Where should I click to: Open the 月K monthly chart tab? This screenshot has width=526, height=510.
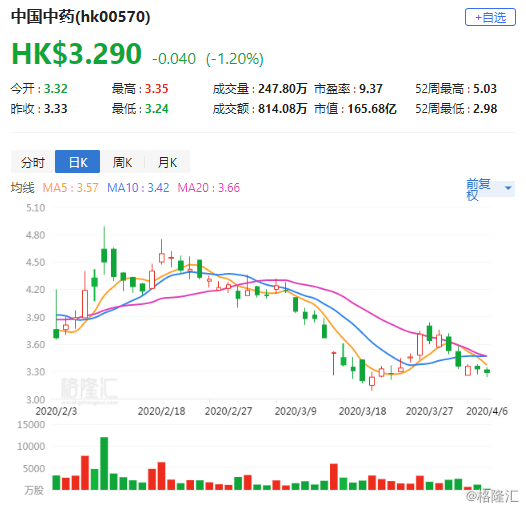click(x=167, y=162)
